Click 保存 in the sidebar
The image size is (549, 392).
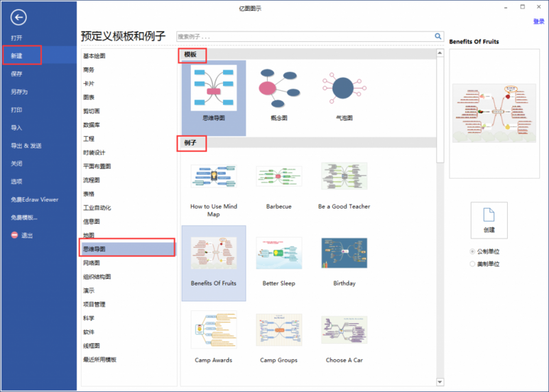point(16,73)
